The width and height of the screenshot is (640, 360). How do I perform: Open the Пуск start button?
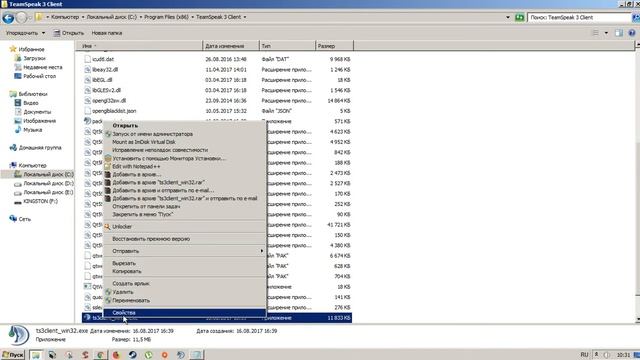point(13,354)
